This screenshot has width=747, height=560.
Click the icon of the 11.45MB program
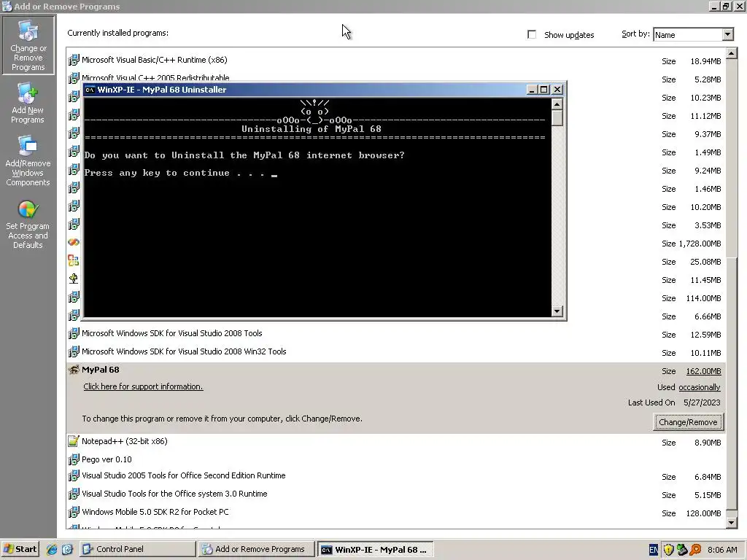pos(74,279)
